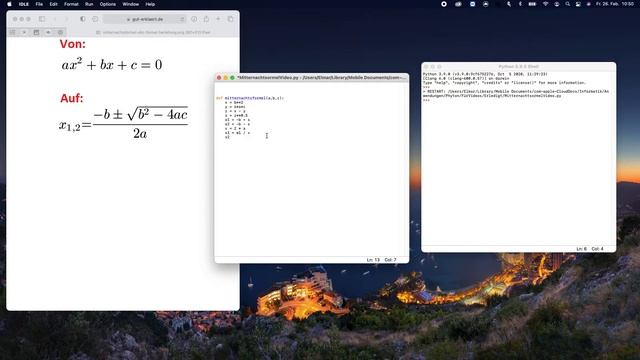This screenshot has width=640, height=360.
Task: Open the Apple menu
Action: tap(9, 4)
